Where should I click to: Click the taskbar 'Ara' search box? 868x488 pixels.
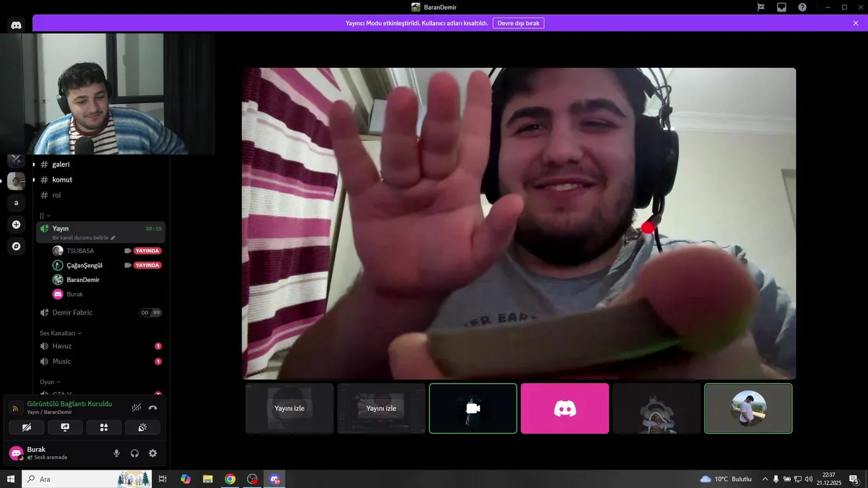pos(87,479)
